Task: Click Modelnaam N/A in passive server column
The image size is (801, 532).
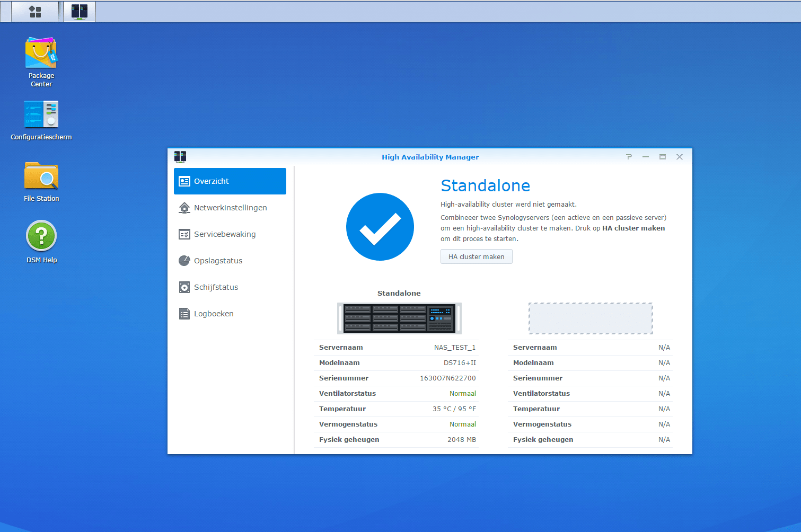Action: click(x=664, y=363)
